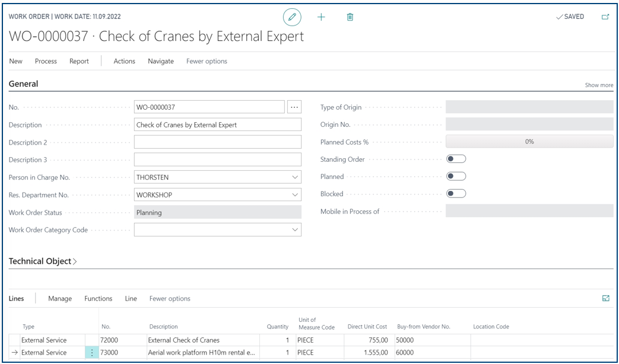Click Aerial work platform description cell
The image size is (619, 364).
click(x=203, y=353)
